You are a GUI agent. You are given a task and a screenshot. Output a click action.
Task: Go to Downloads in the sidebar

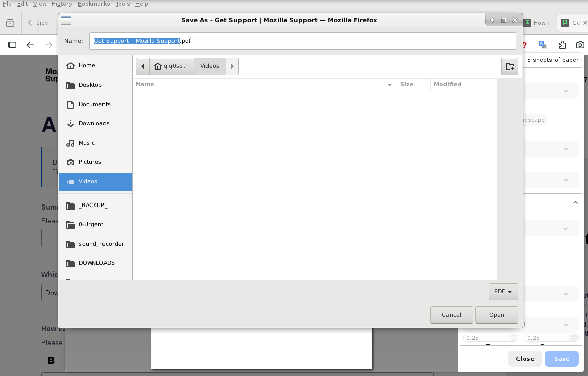coord(95,123)
